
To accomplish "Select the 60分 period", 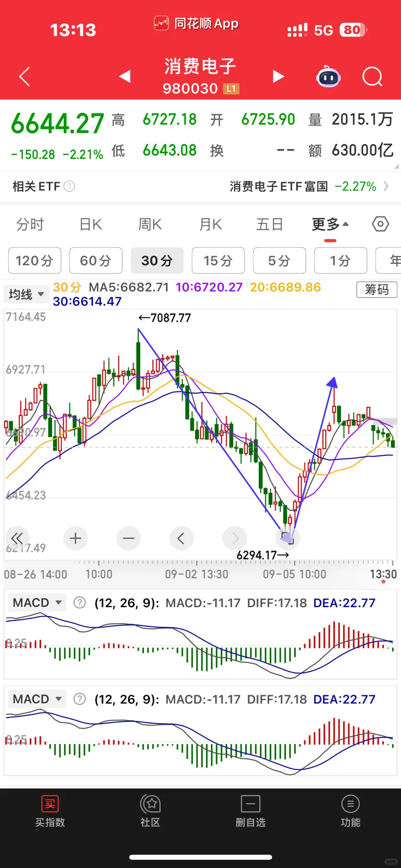I will (x=95, y=260).
